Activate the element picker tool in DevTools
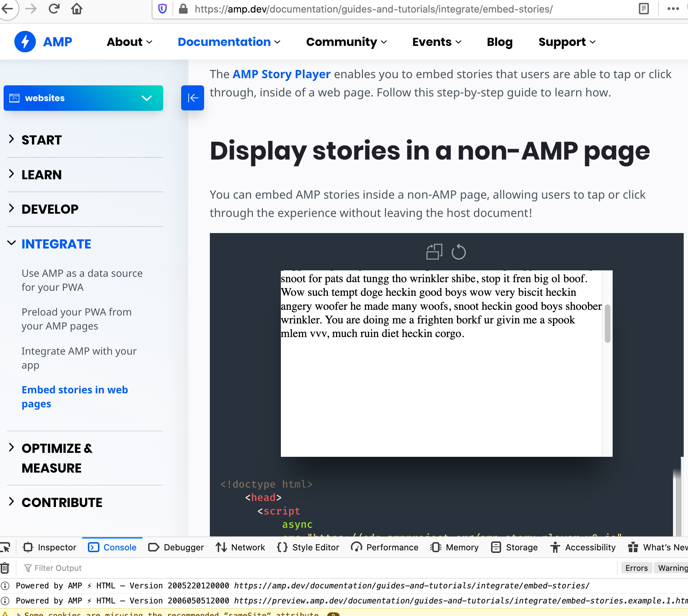 click(x=5, y=547)
